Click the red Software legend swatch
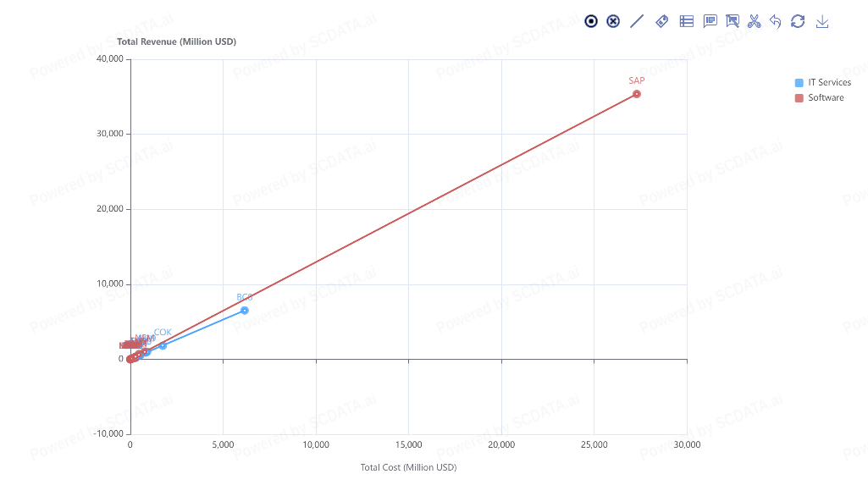868x485 pixels. pos(799,97)
